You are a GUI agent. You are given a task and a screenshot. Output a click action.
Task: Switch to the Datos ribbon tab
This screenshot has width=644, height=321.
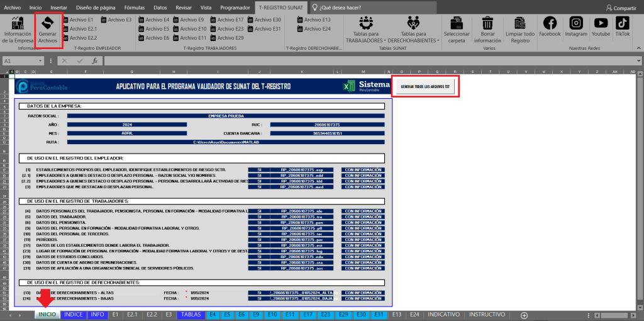point(160,8)
